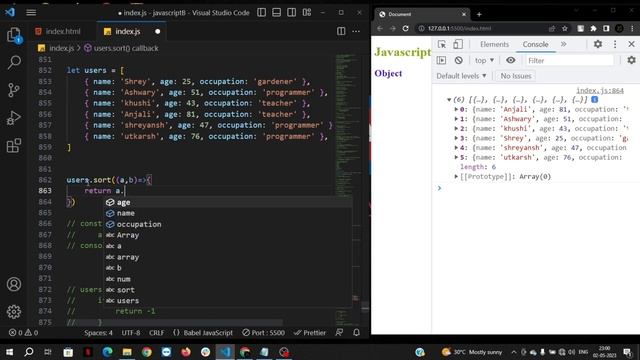This screenshot has width=640, height=360.
Task: Switch to the Elements tab in DevTools
Action: pyautogui.click(x=494, y=44)
